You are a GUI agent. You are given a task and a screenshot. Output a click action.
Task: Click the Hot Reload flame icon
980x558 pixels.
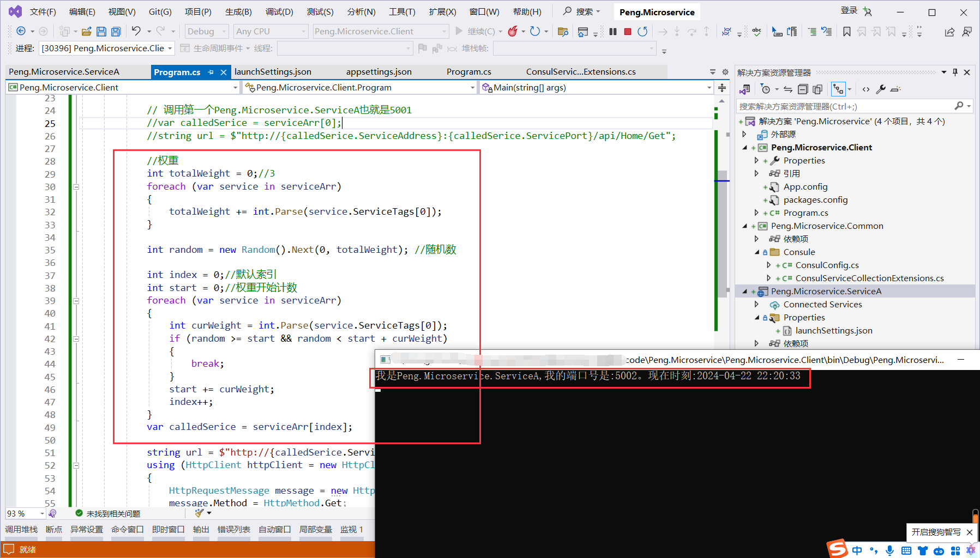point(512,31)
